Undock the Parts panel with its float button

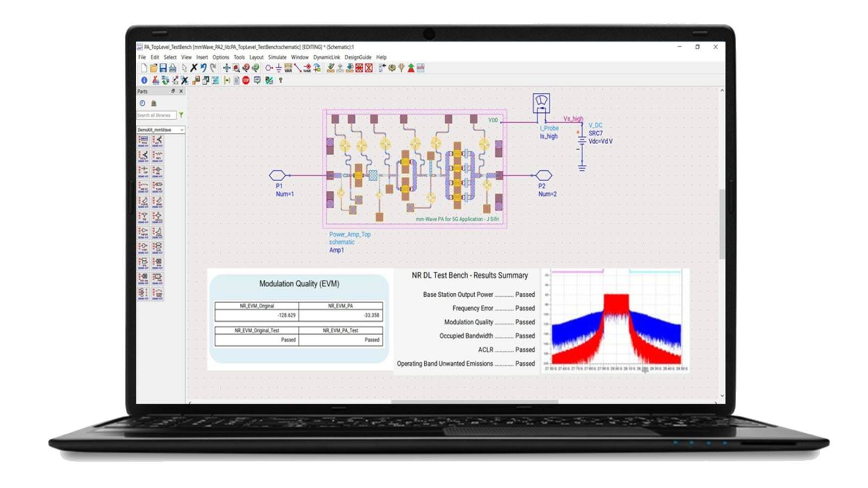pyautogui.click(x=173, y=91)
